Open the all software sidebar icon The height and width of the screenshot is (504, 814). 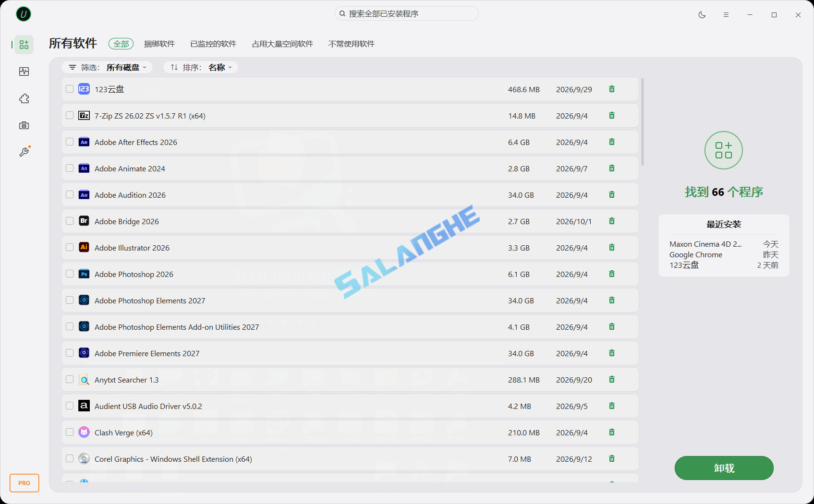coord(24,45)
